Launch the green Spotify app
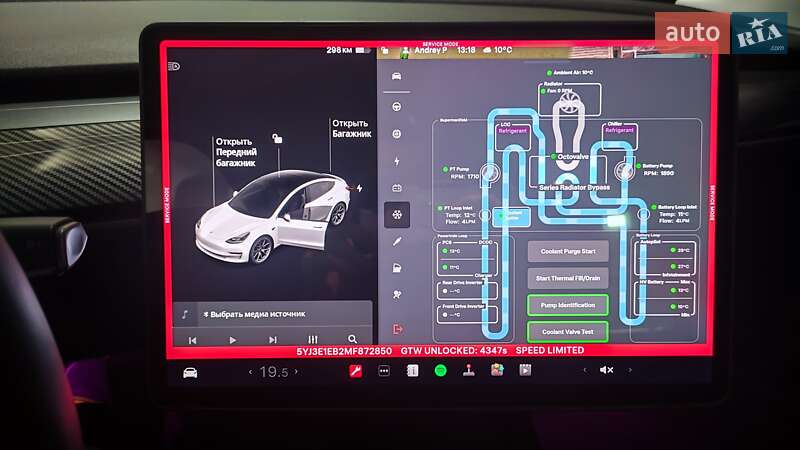Viewport: 800px width, 450px height. pos(440,371)
